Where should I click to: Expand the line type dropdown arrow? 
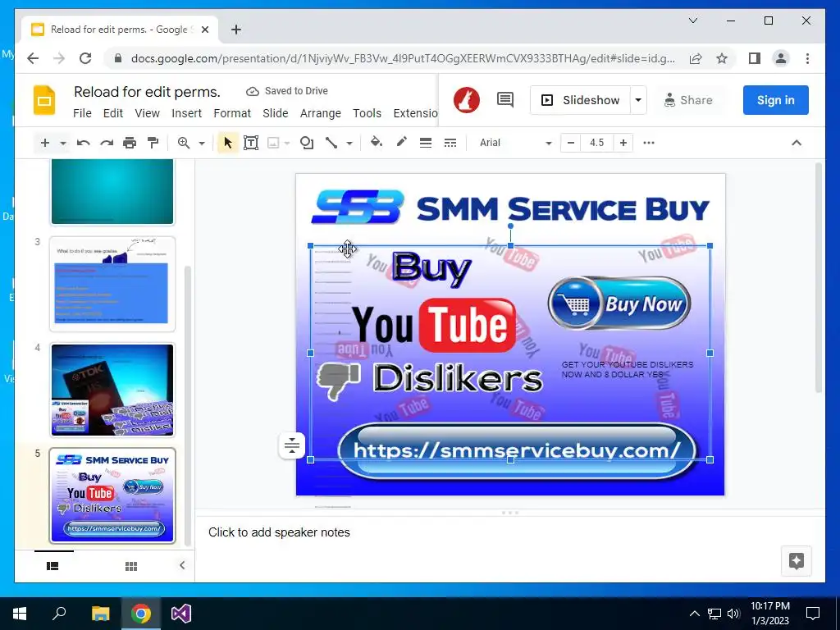349,143
